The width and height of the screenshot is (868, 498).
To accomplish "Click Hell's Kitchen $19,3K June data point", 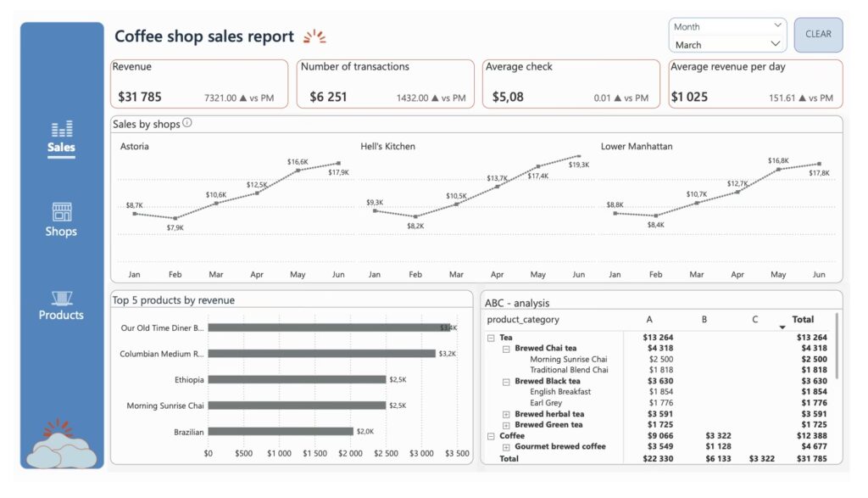I will [x=579, y=156].
